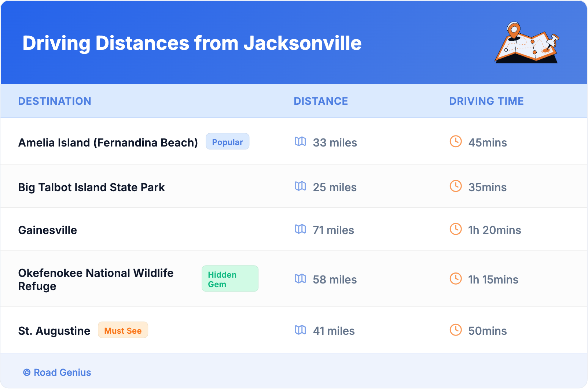Click the map icon beside 25 miles
This screenshot has width=588, height=389.
300,186
